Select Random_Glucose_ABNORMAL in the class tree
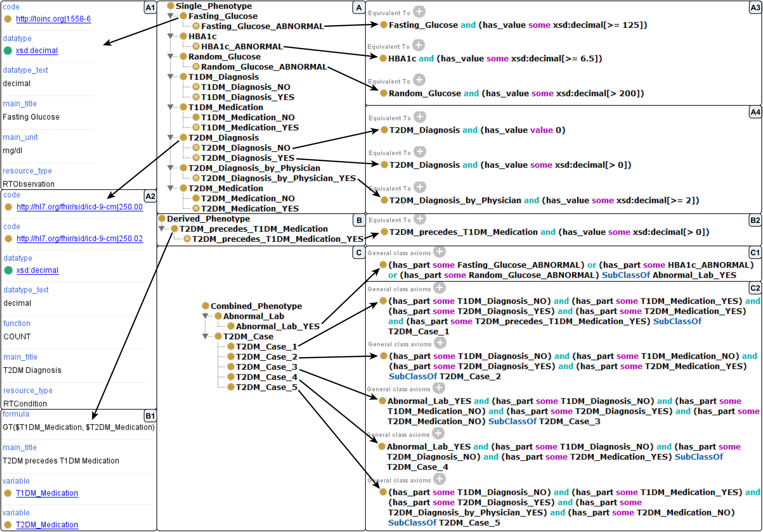This screenshot has width=763, height=532. [264, 67]
